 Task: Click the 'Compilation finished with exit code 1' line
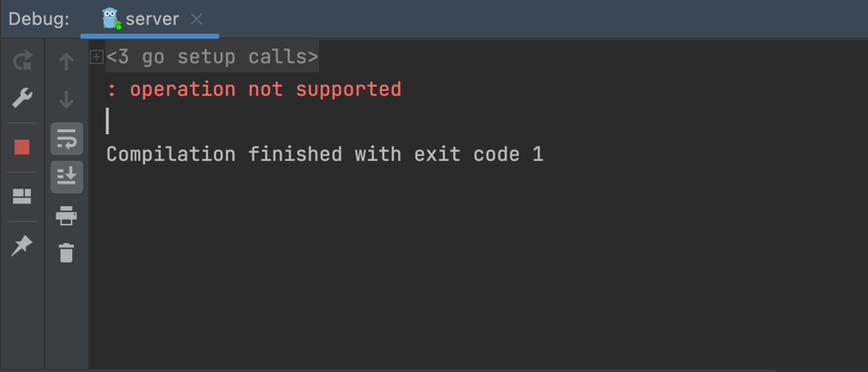[325, 154]
